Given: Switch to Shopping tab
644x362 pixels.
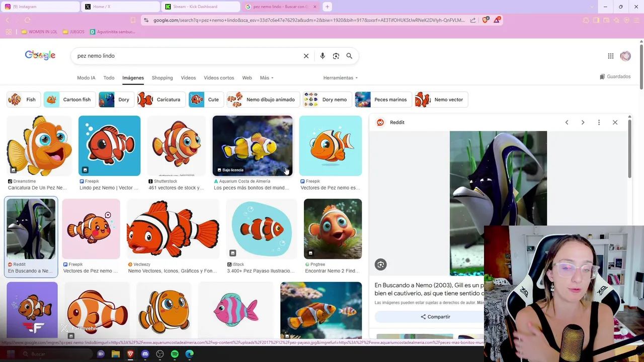Looking at the screenshot, I should tap(162, 78).
